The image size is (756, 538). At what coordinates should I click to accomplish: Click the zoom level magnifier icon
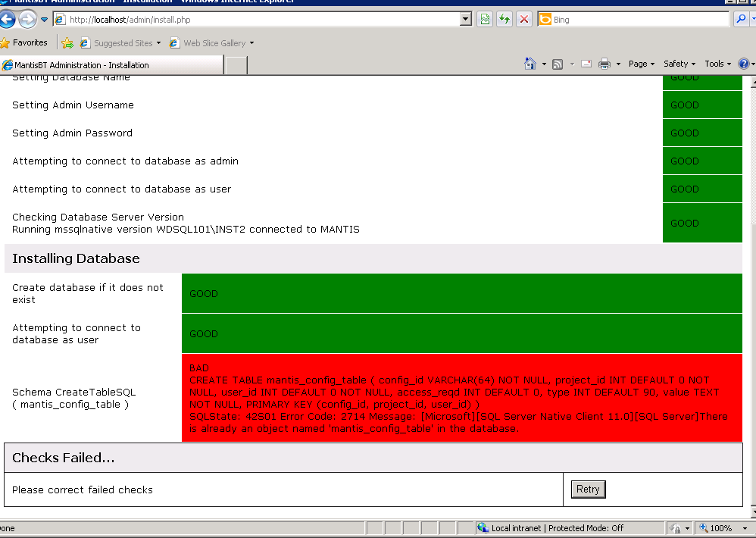point(704,528)
